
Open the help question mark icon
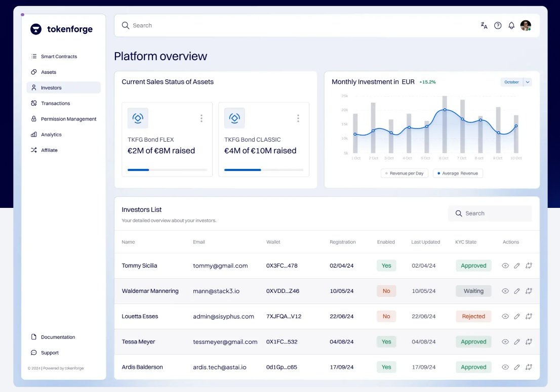click(498, 25)
